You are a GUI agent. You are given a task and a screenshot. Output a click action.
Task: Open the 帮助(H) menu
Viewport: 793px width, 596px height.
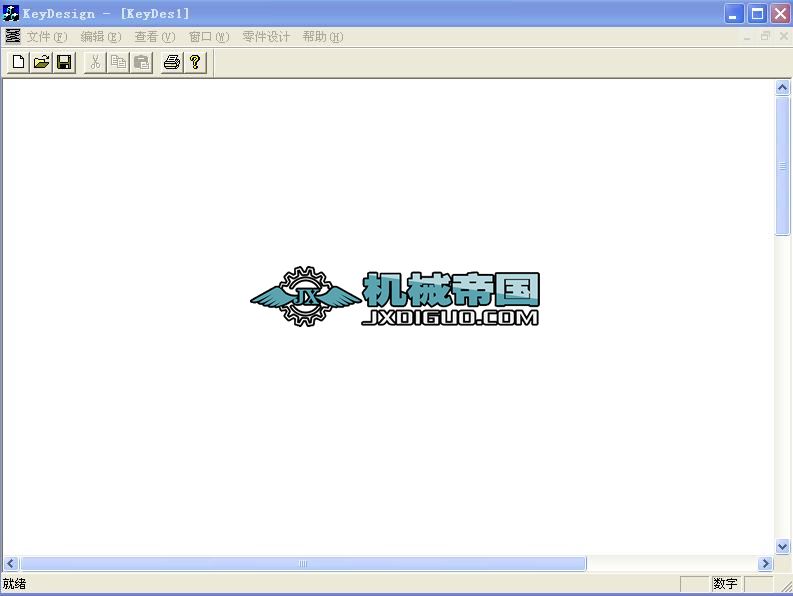323,37
